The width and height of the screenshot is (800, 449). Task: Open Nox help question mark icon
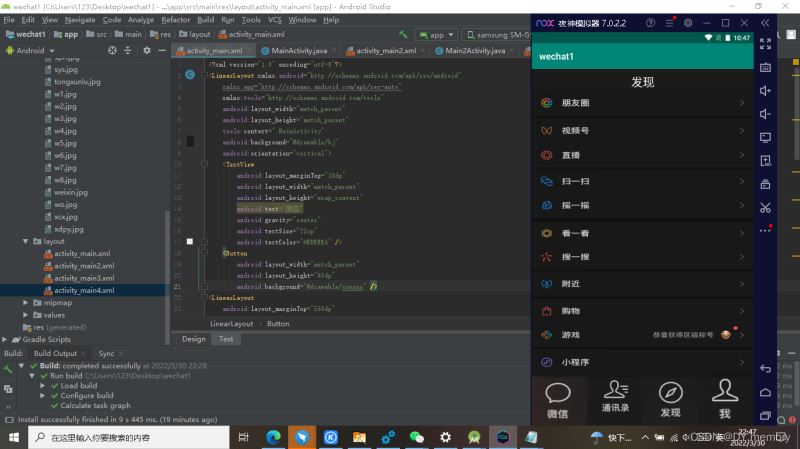coord(651,23)
